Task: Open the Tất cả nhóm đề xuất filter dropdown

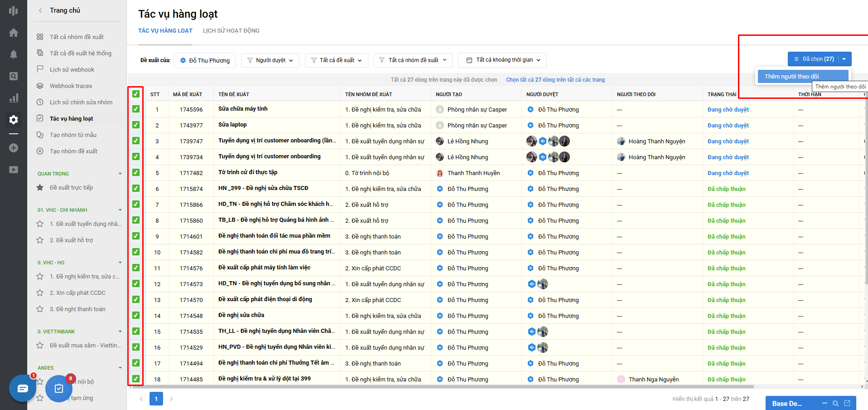Action: (x=413, y=60)
